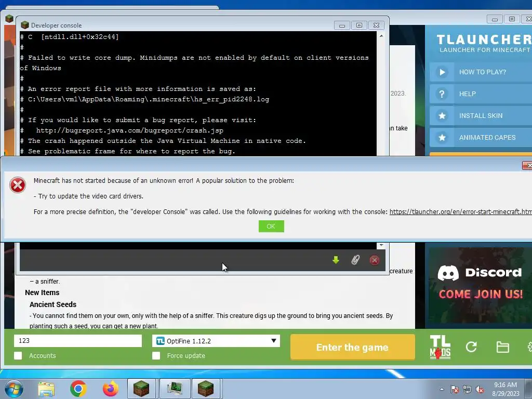532x399 pixels.
Task: Open the tlauncher.org error guidelines link
Action: (x=460, y=212)
